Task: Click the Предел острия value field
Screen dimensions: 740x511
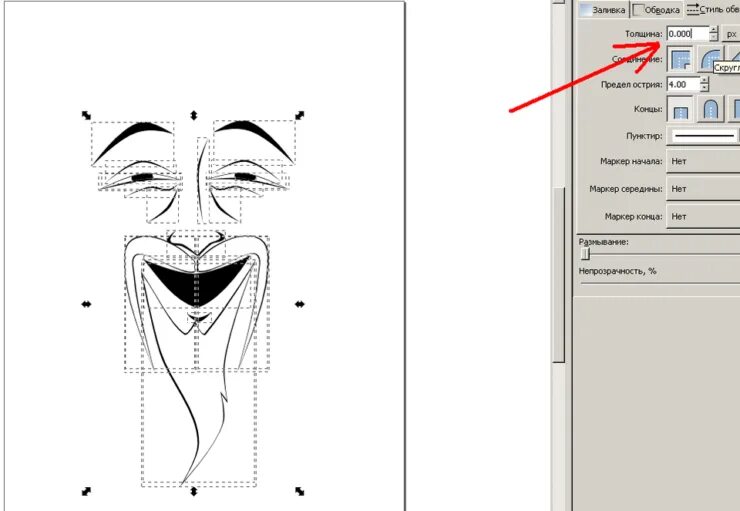Action: click(683, 84)
